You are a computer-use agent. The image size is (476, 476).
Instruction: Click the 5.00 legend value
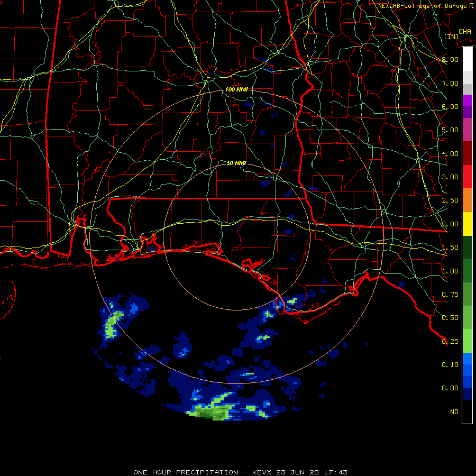click(x=450, y=130)
